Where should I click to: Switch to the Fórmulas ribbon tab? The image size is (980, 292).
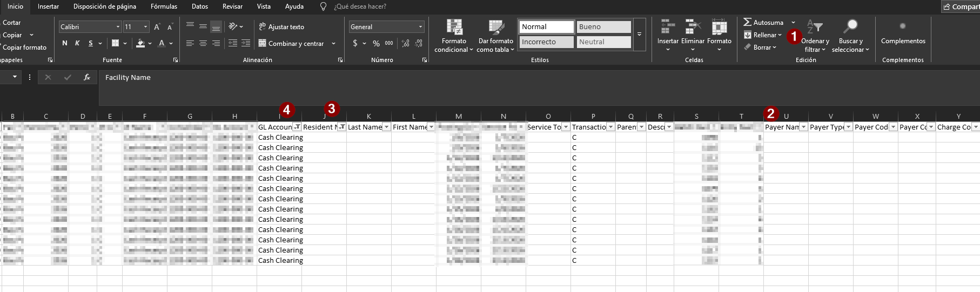[x=164, y=6]
